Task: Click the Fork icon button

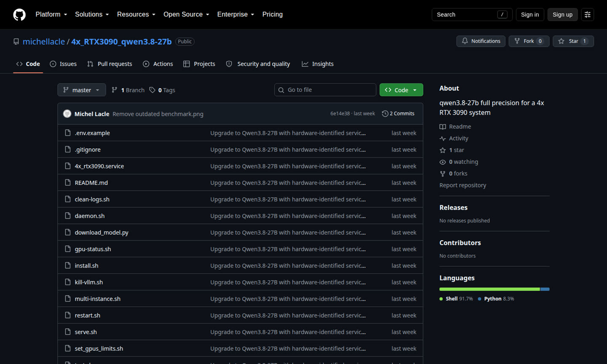Action: tap(517, 41)
